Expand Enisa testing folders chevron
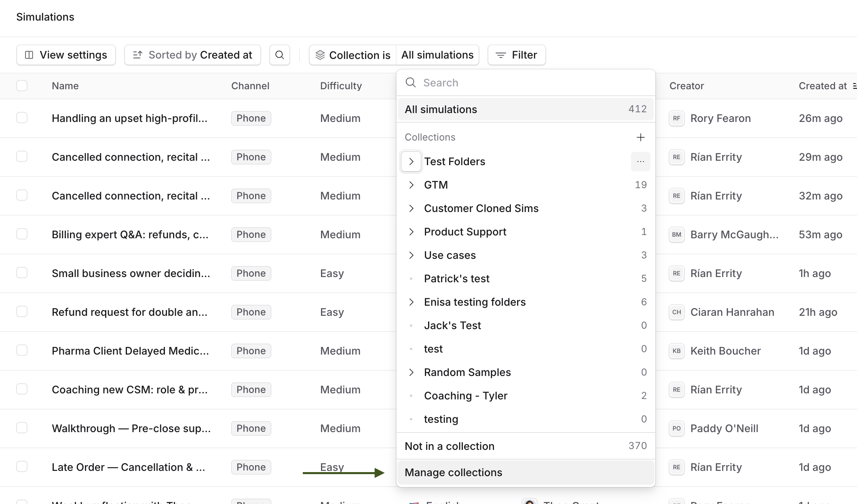Image resolution: width=857 pixels, height=504 pixels. [x=411, y=302]
